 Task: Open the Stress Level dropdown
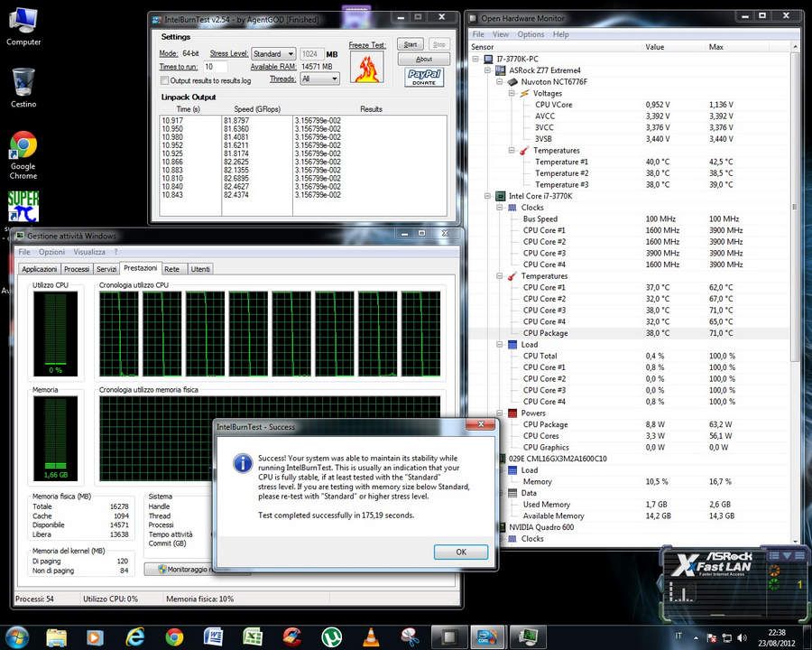[x=273, y=54]
